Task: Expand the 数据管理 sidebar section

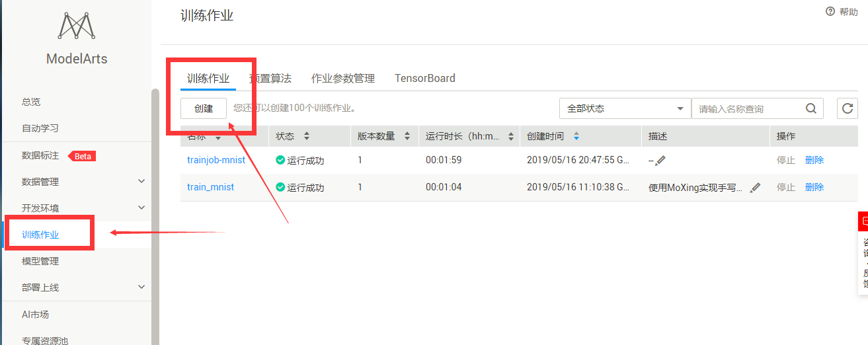Action: [141, 181]
